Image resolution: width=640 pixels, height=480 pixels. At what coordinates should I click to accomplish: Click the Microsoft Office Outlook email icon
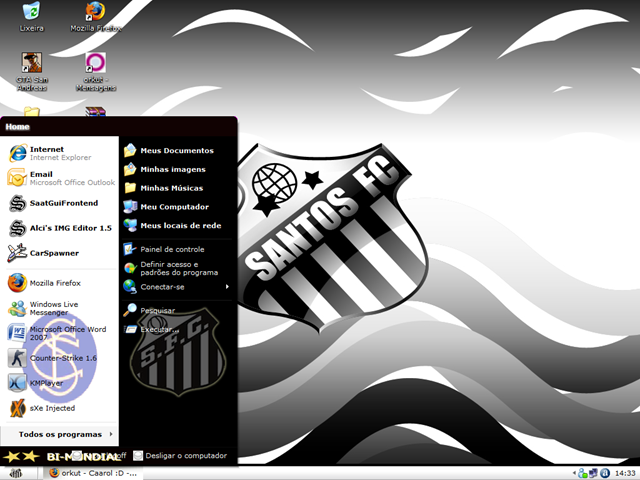point(17,178)
